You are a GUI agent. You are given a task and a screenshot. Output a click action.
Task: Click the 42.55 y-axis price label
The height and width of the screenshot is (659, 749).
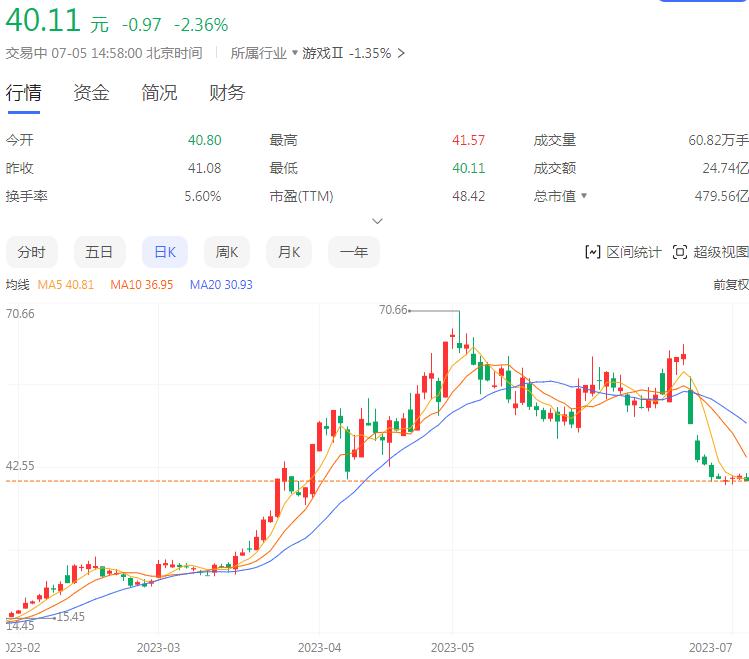pos(20,466)
